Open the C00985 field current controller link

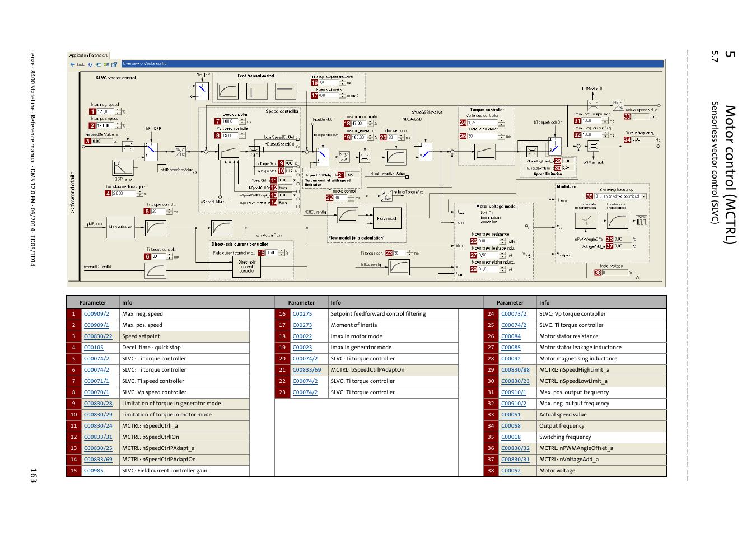pos(94,471)
